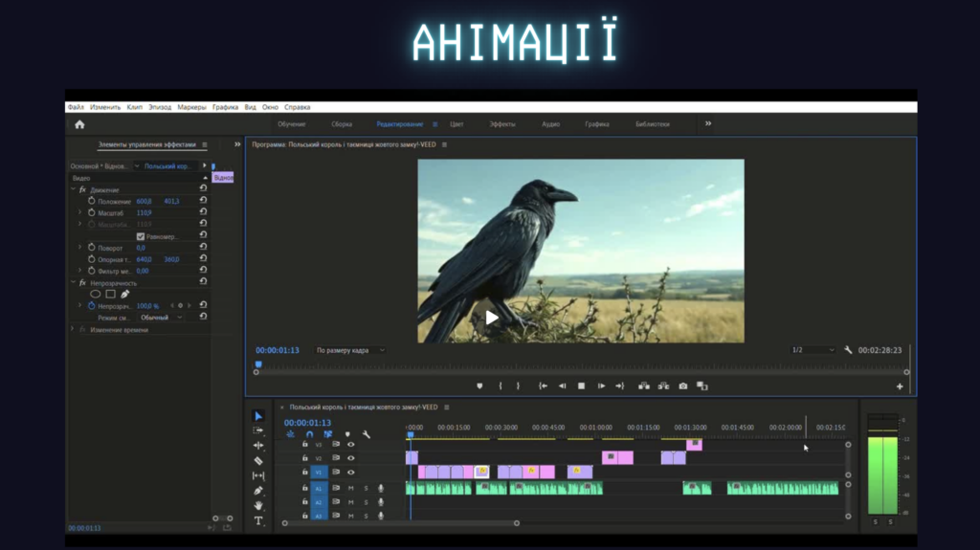This screenshot has width=980, height=550.
Task: Hide track V2 with eye icon
Action: point(350,458)
